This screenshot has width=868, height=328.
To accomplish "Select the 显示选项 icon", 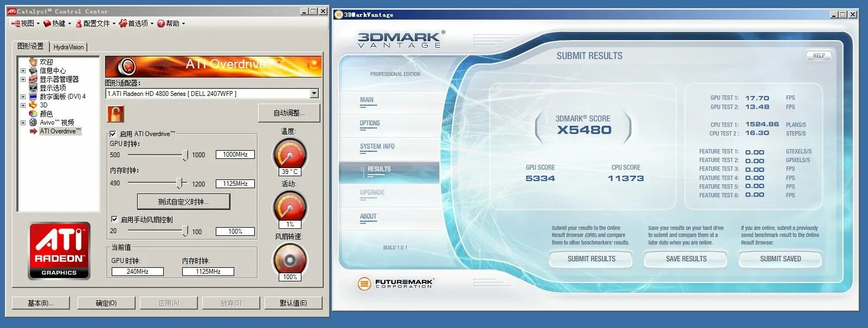I will pos(33,88).
